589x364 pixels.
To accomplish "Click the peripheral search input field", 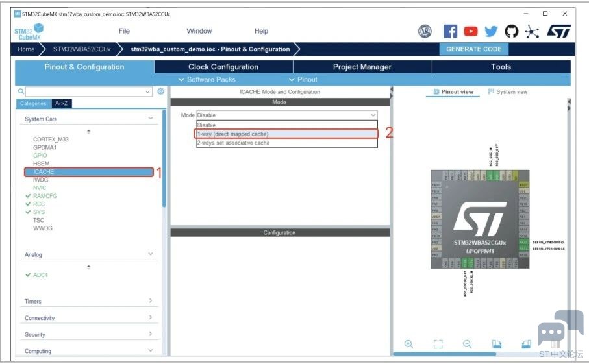I will tap(85, 91).
